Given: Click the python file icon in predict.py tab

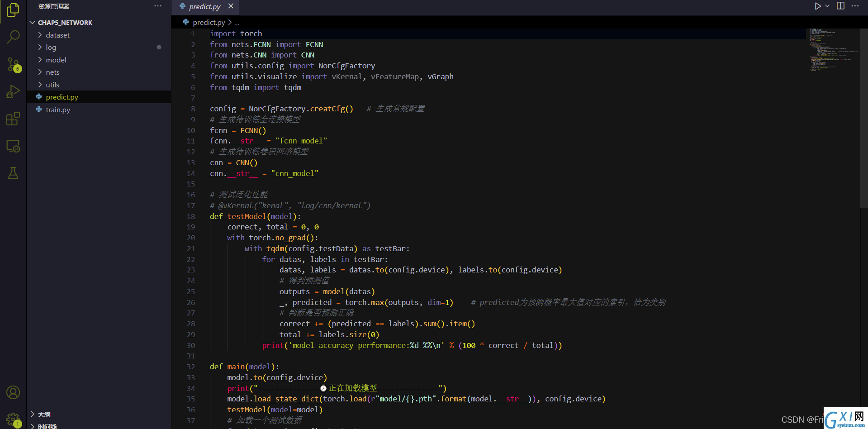Looking at the screenshot, I should click(x=182, y=6).
